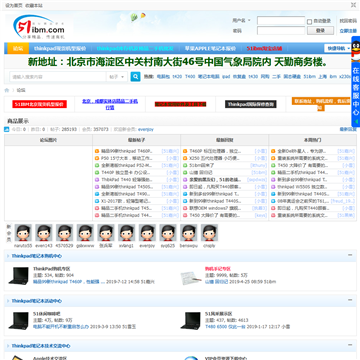The image size is (360, 360).
Task: Click the 51ibm.com site logo
Action: click(x=38, y=27)
